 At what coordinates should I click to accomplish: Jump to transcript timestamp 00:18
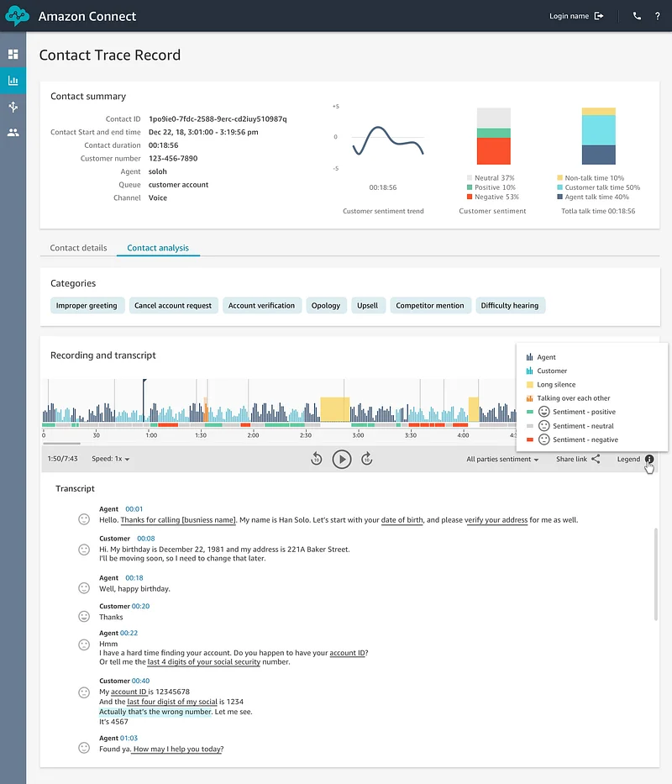[134, 577]
